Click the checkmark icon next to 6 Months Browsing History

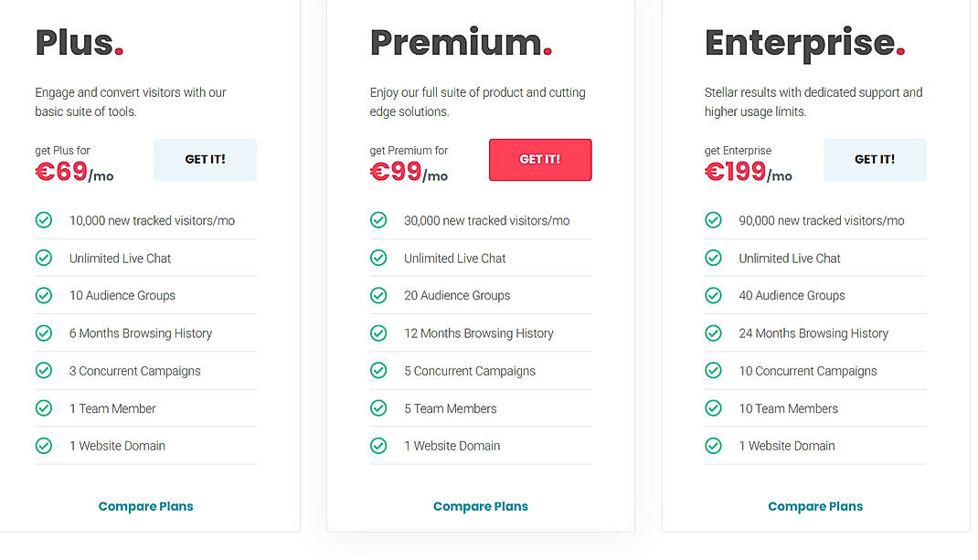pyautogui.click(x=44, y=333)
